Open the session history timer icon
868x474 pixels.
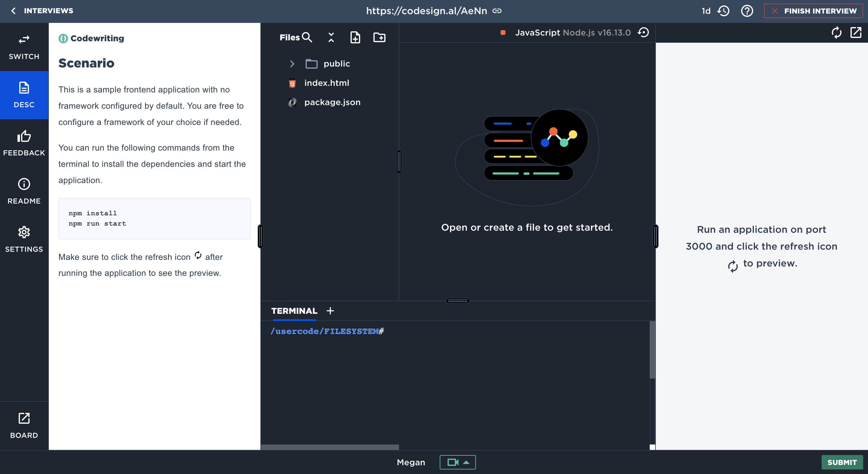(723, 11)
